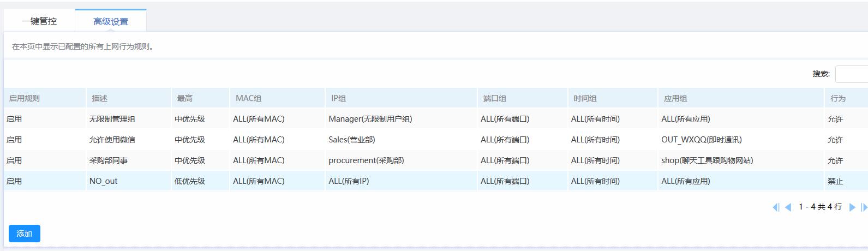
Task: Open the 高级设置 tab
Action: click(x=111, y=22)
